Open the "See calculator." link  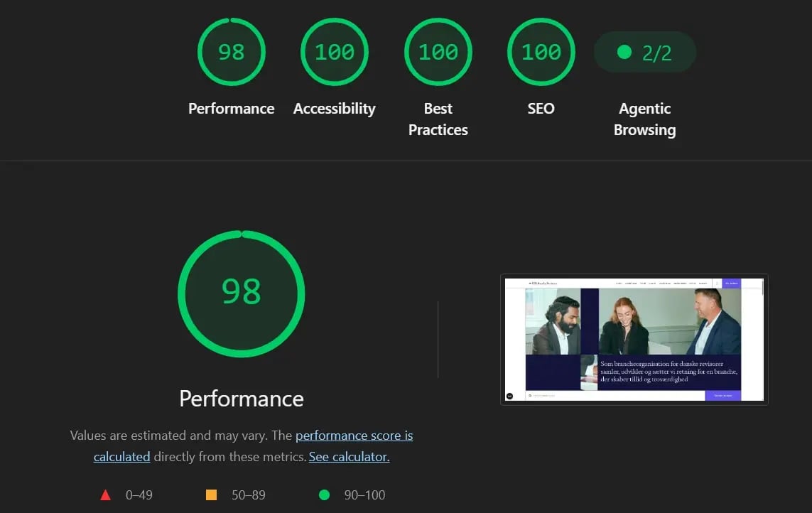349,457
